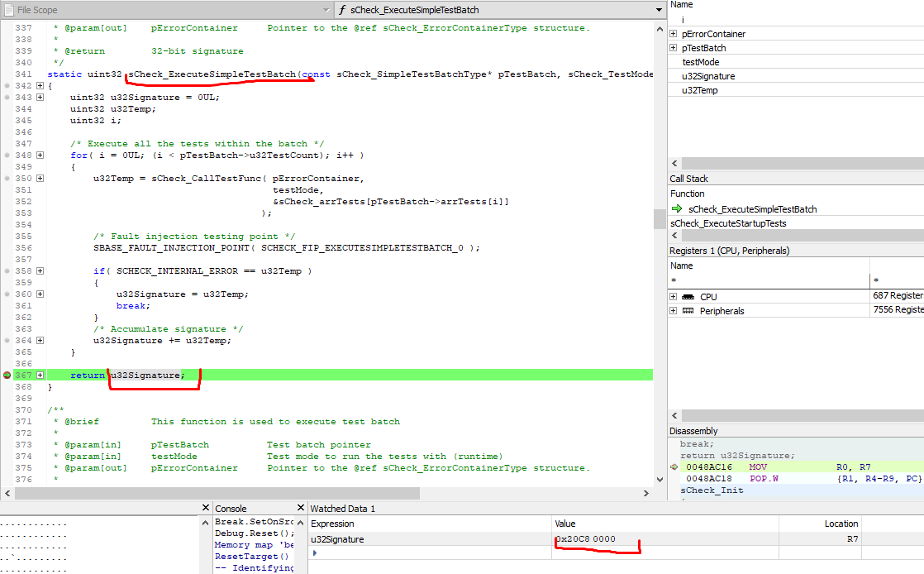Image resolution: width=924 pixels, height=574 pixels.
Task: Set a breakpoint on line 350 dot
Action: 7,178
